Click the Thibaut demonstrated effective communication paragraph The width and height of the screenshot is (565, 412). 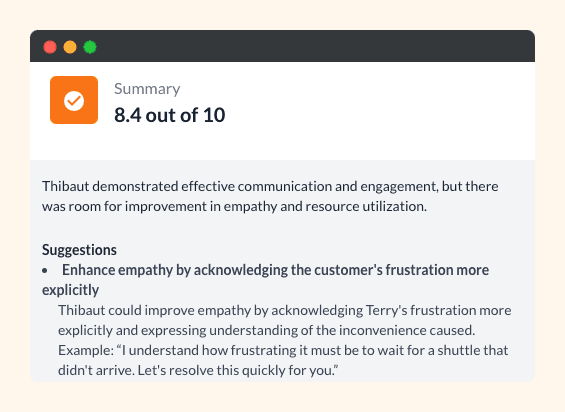[x=270, y=196]
